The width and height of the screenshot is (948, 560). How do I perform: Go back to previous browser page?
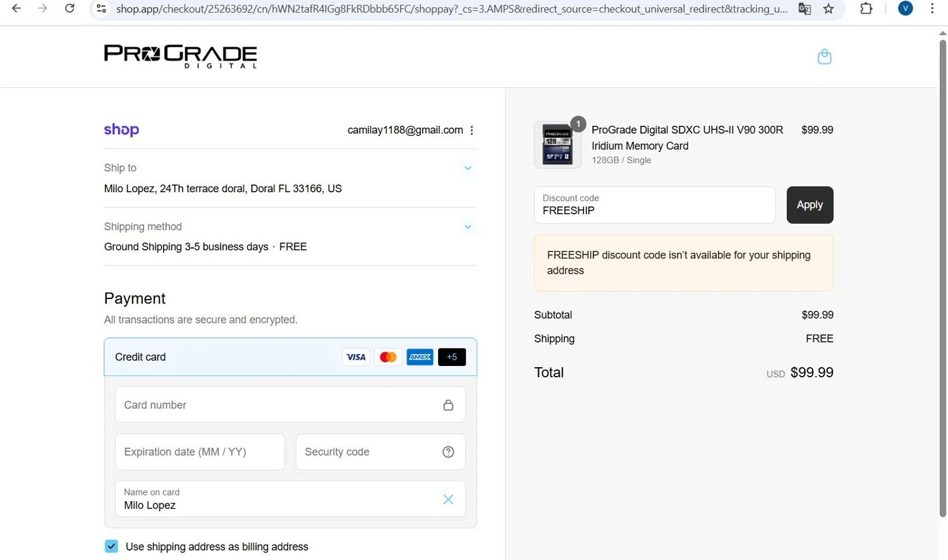pyautogui.click(x=16, y=8)
